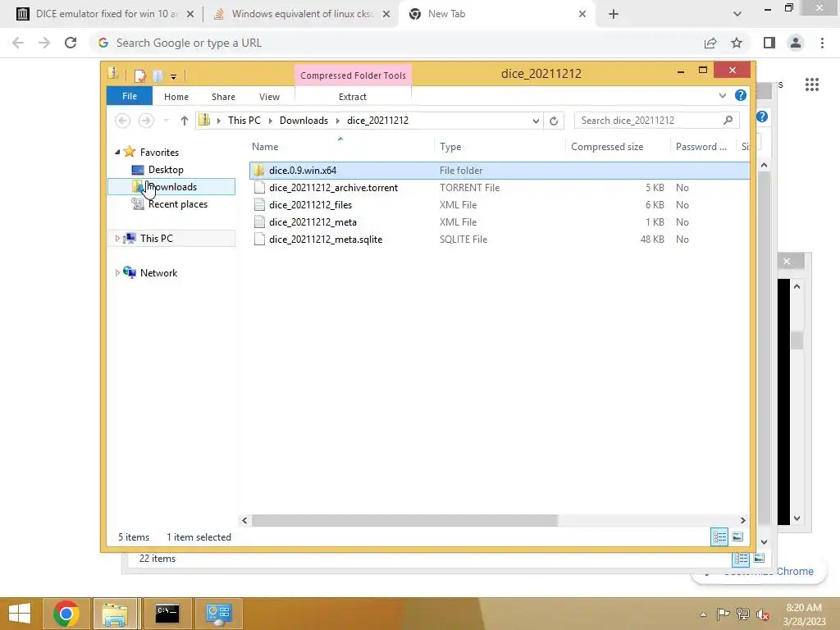This screenshot has height=630, width=840.
Task: Click the Chrome address bar
Action: point(396,43)
